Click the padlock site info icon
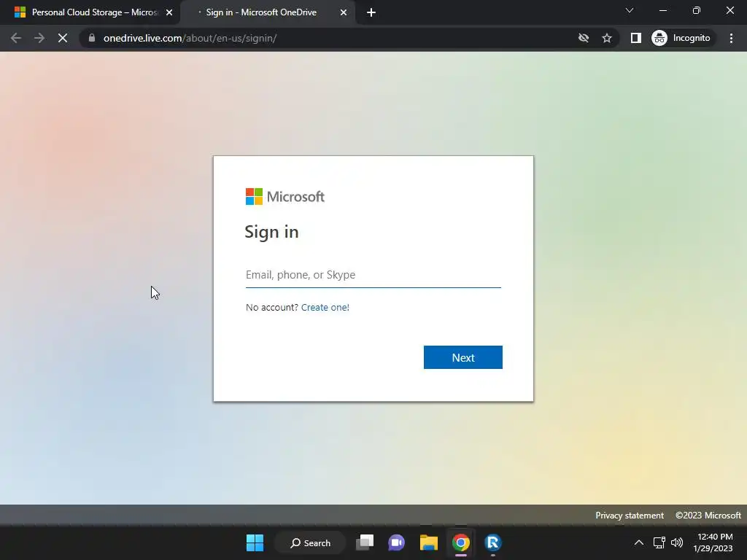The height and width of the screenshot is (560, 747). (92, 38)
